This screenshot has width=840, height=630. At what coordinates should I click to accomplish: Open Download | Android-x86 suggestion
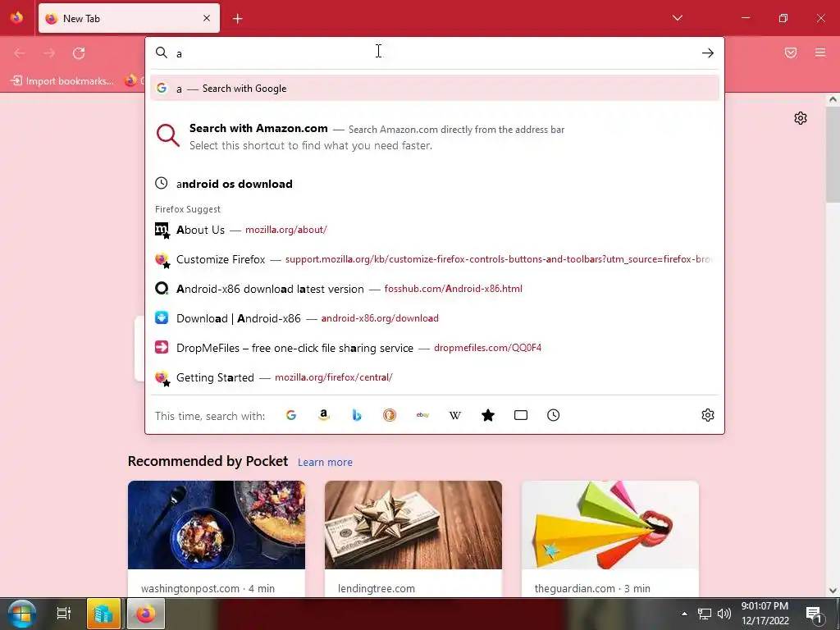435,318
